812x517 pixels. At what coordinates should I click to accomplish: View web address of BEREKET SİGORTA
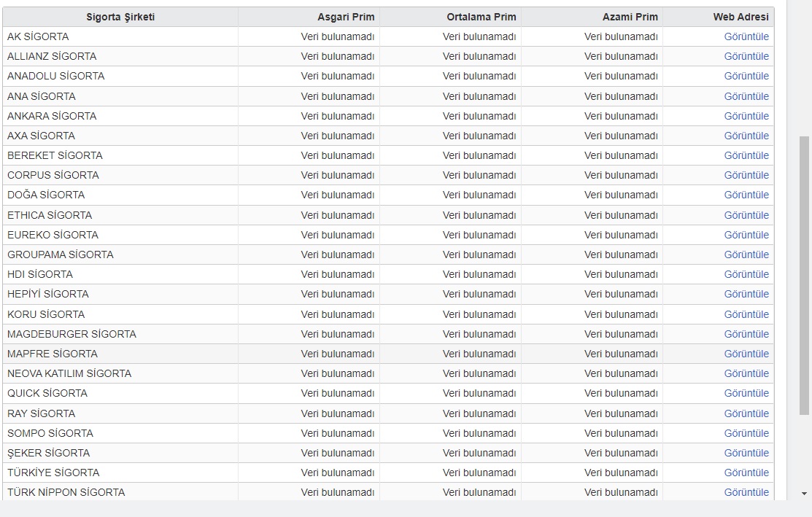pos(746,155)
